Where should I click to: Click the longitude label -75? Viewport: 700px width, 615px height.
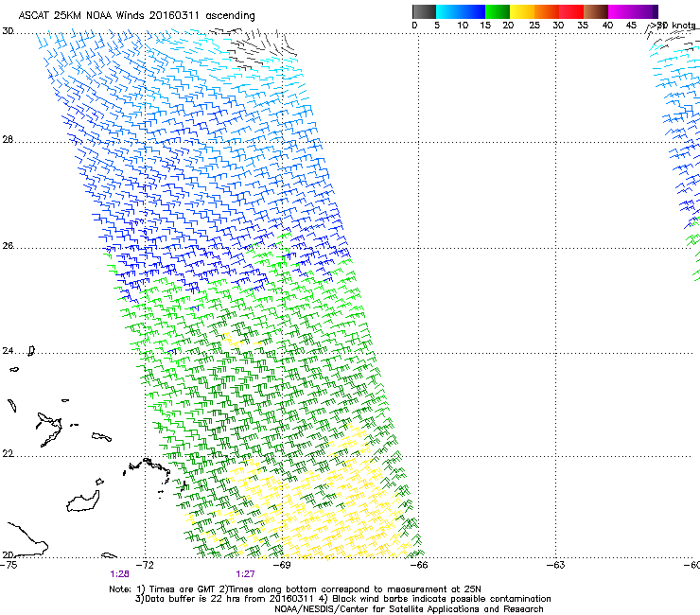(9, 565)
